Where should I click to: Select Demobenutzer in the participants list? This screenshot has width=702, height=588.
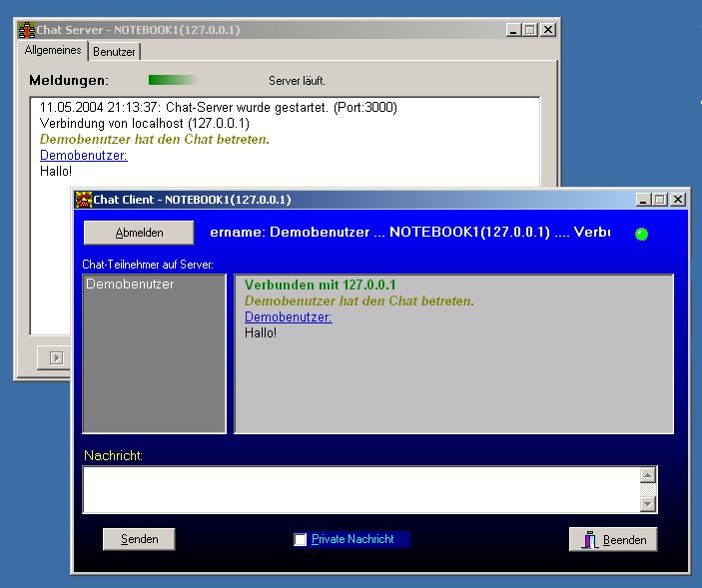(130, 285)
